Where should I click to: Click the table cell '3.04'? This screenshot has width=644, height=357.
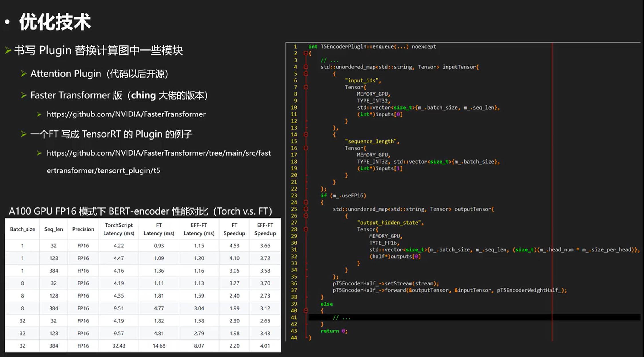pos(199,308)
